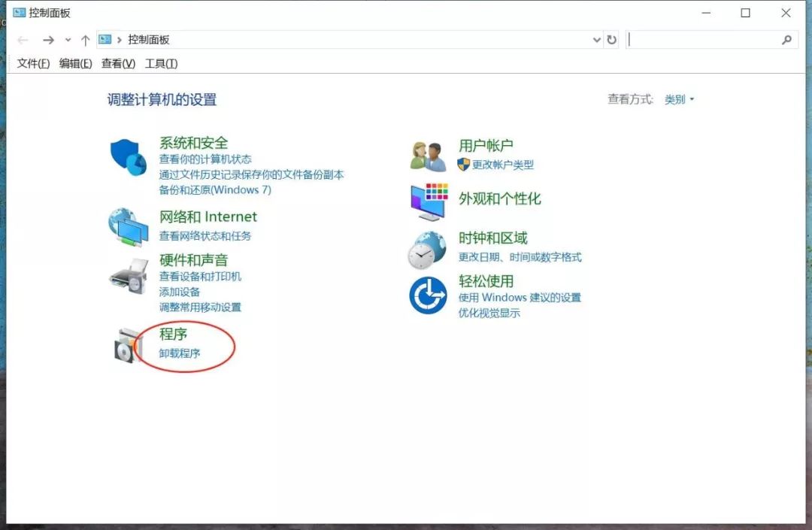Click 备份和还原(Windows 7) link
Viewport: 812px width, 530px height.
click(x=215, y=190)
